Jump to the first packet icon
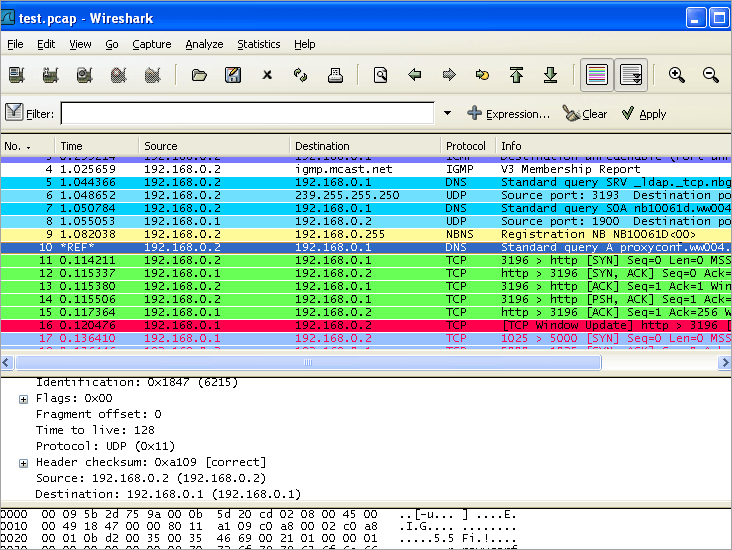This screenshot has width=732, height=550. [516, 75]
